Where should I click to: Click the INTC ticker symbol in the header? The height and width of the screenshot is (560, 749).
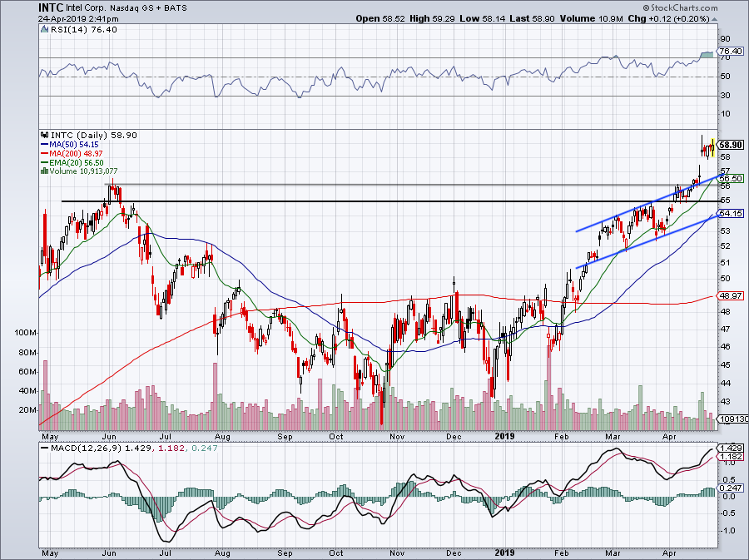(x=51, y=7)
